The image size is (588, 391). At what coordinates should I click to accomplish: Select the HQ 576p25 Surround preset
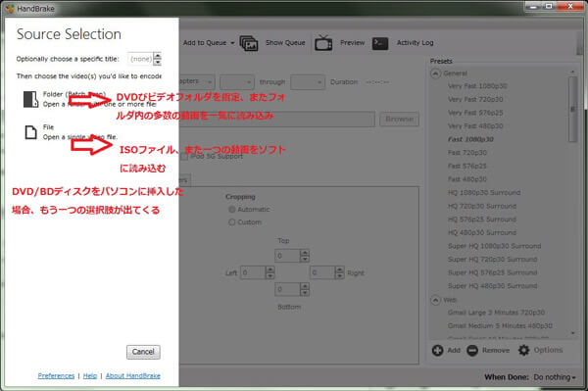pos(482,220)
